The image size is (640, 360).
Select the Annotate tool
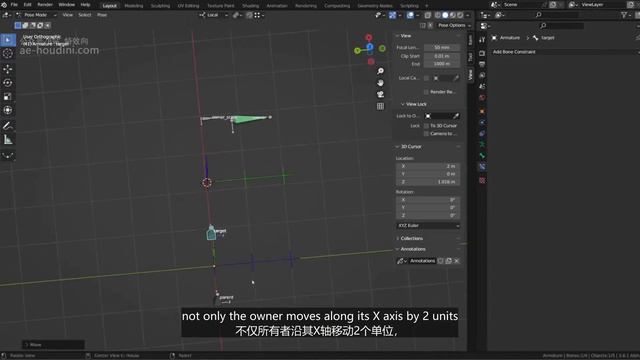(x=8, y=126)
